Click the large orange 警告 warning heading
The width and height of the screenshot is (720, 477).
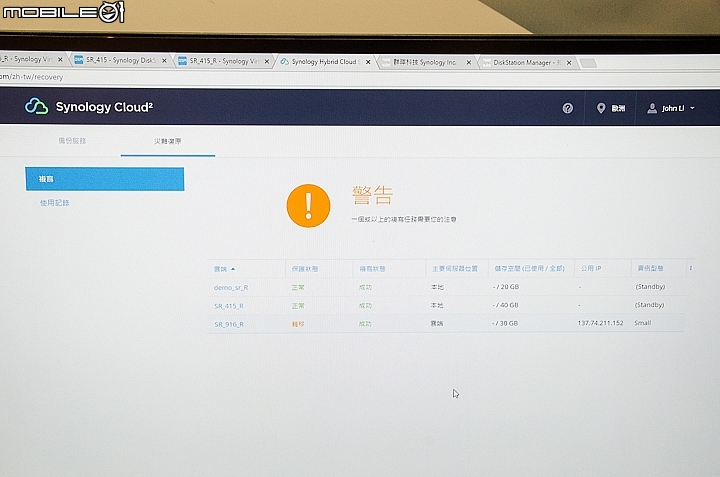(372, 195)
